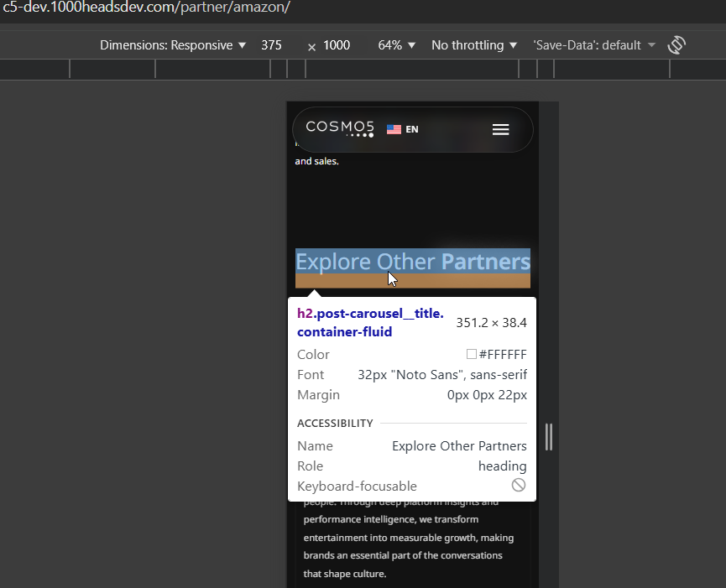Open the 'Save-Data': default dropdown
Screen dimensions: 726x588
pos(594,45)
